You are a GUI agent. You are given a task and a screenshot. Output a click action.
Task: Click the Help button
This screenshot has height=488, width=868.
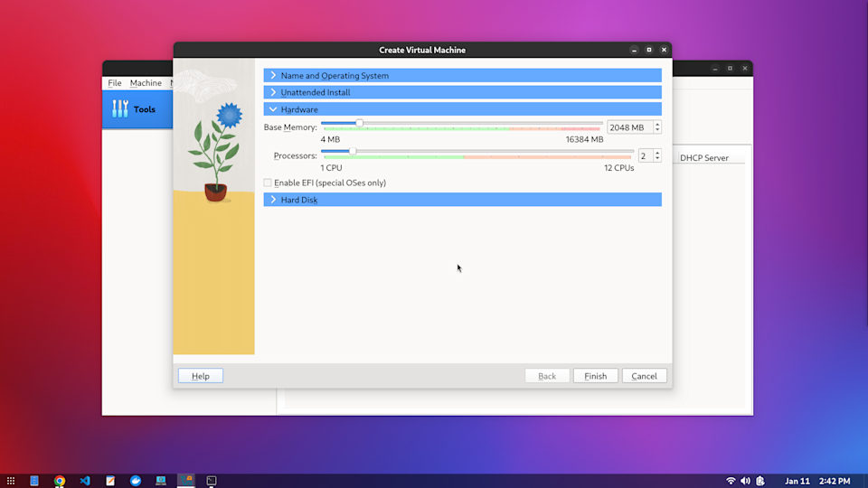201,376
